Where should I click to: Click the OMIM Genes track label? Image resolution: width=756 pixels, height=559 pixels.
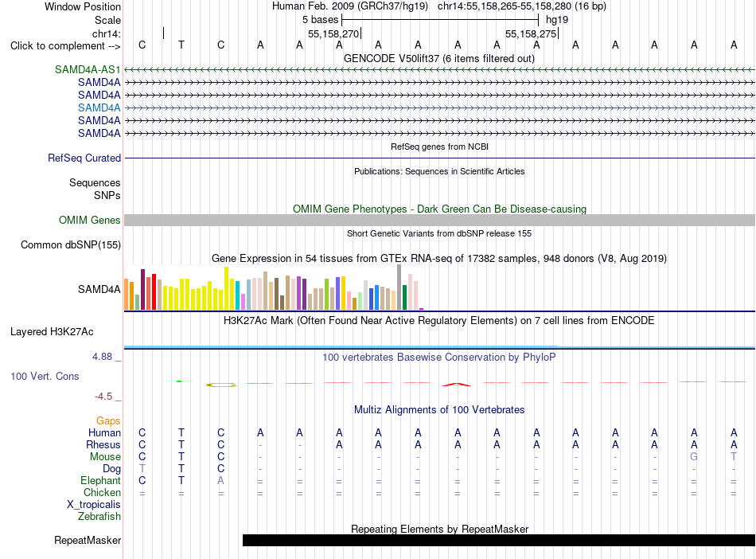pos(89,220)
